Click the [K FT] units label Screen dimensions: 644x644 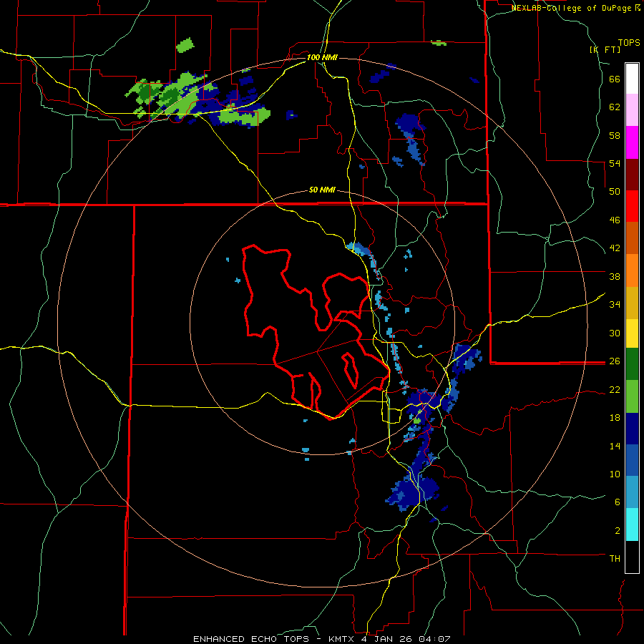point(605,49)
